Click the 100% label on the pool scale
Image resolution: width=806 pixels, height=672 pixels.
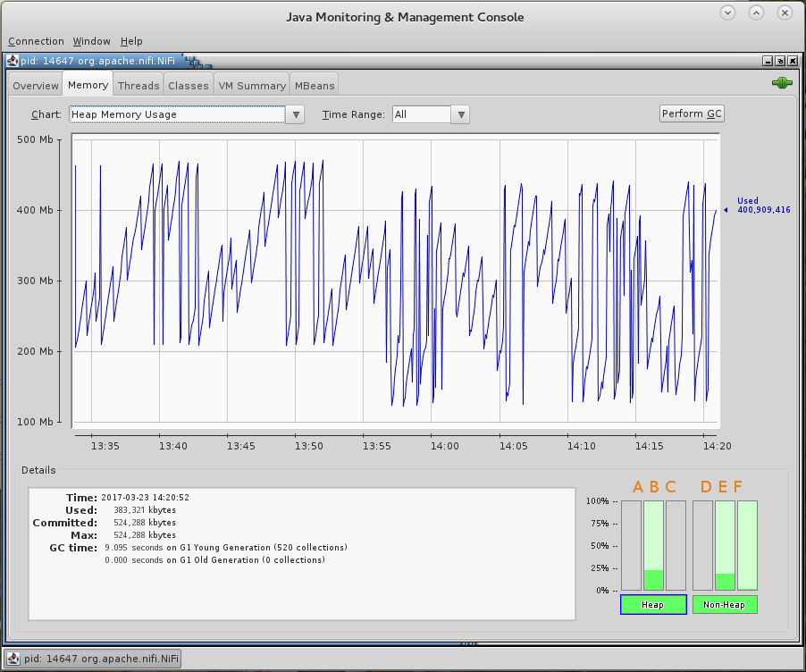[597, 500]
